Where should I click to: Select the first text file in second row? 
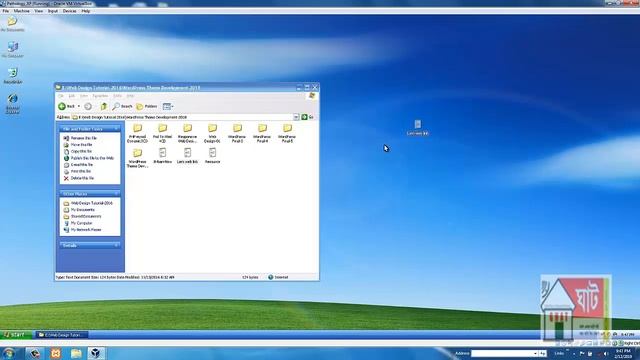(162, 156)
